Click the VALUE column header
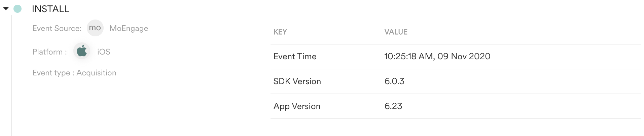 click(396, 32)
